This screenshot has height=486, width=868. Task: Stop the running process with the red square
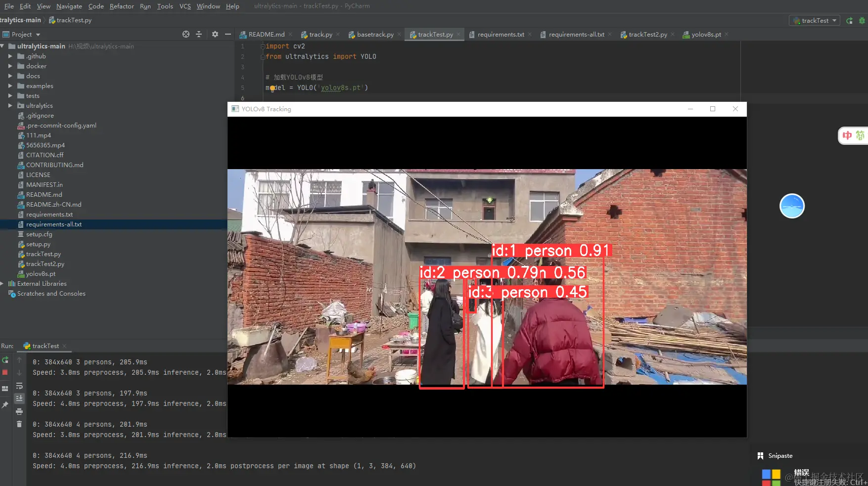(x=5, y=372)
